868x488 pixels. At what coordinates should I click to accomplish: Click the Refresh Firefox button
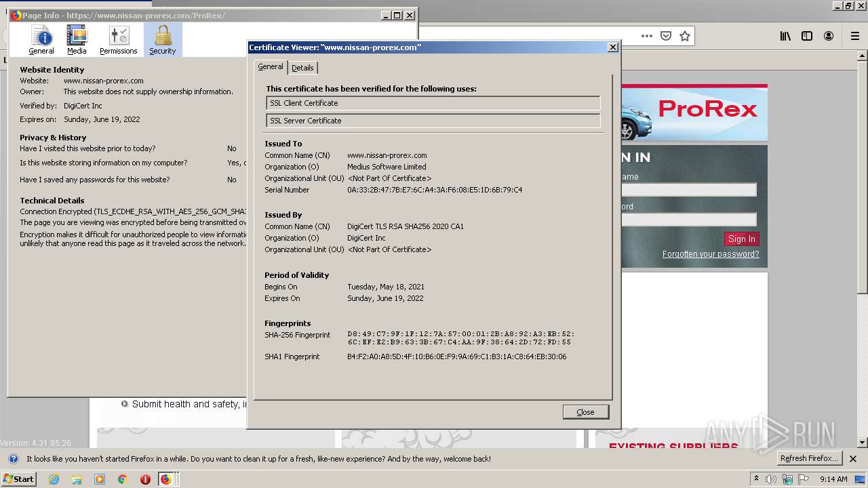[809, 458]
